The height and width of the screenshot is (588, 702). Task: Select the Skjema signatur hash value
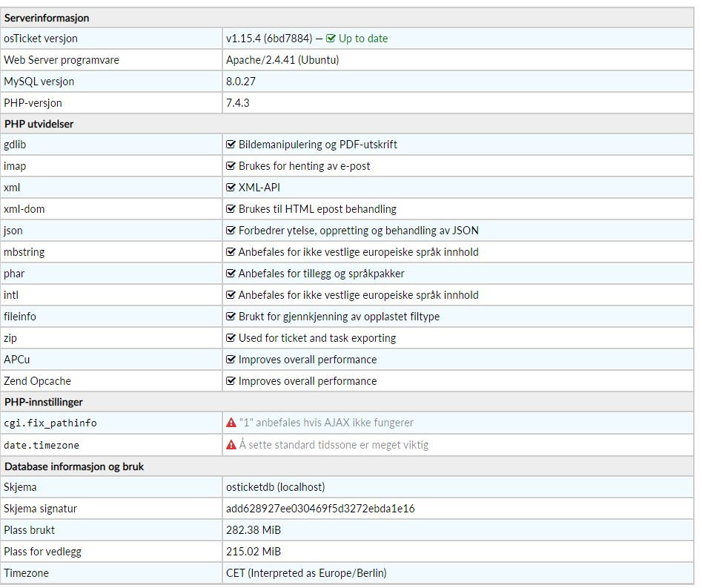320,509
